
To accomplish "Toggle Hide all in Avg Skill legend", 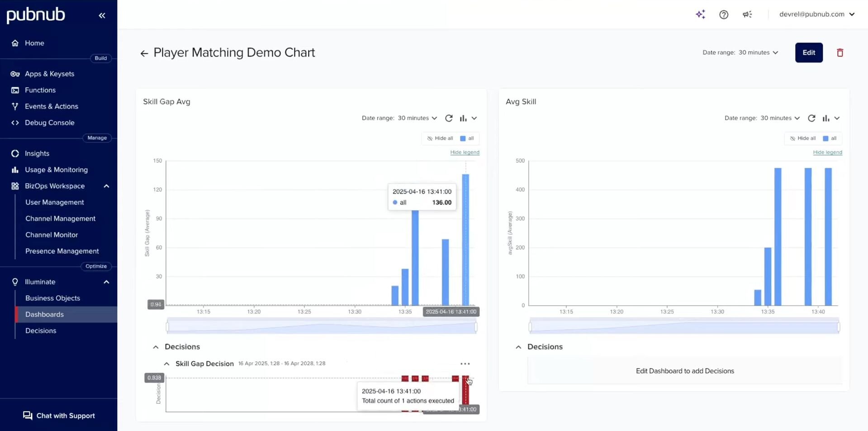I will point(803,138).
